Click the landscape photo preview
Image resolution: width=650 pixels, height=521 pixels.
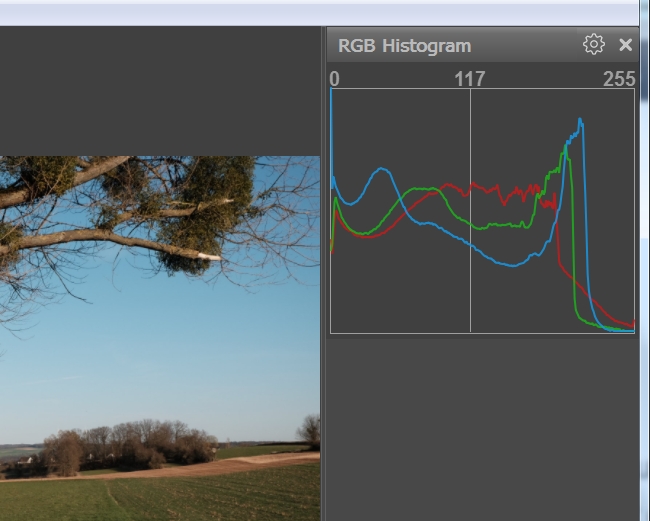point(160,338)
